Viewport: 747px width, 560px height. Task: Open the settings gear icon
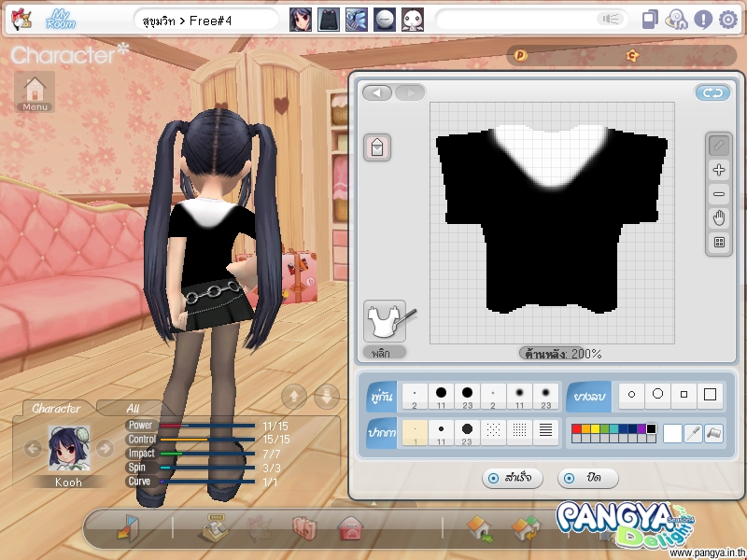727,20
